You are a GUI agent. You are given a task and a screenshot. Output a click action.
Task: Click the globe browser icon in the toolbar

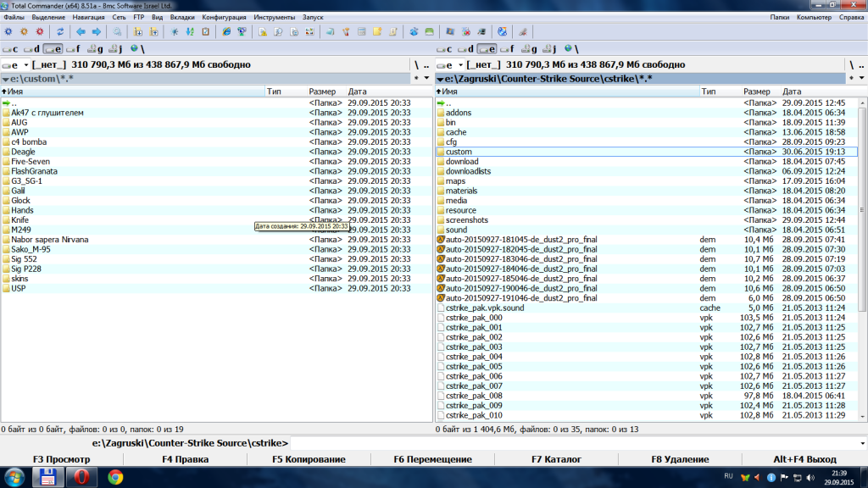click(x=502, y=32)
